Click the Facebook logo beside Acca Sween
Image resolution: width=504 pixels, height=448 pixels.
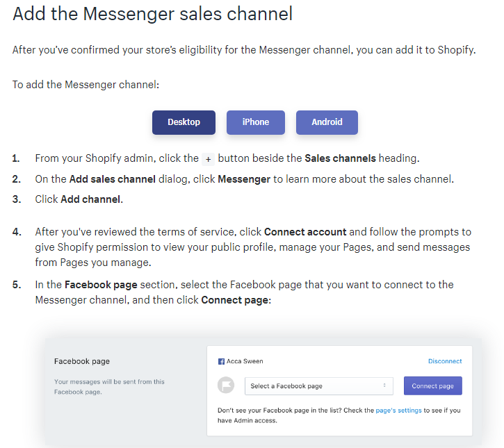click(x=221, y=362)
